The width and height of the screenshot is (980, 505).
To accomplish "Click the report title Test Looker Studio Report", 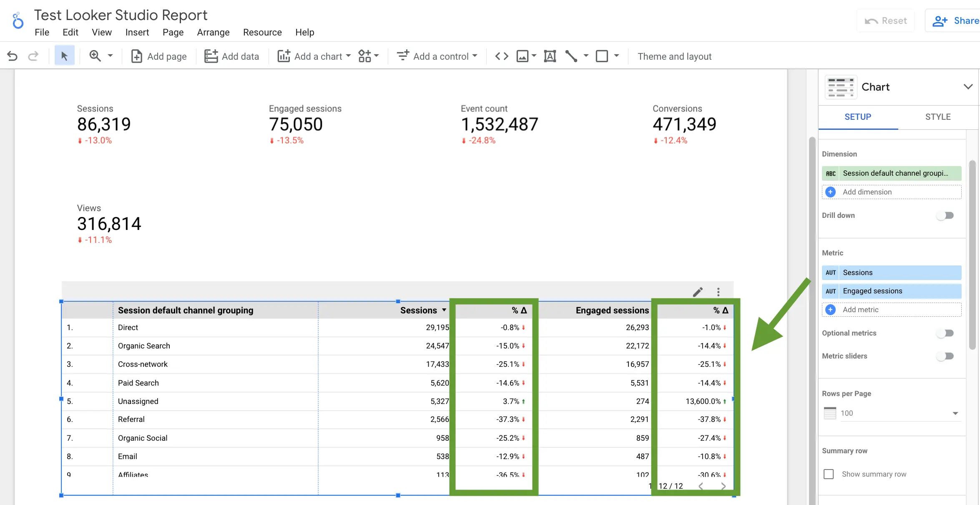I will (x=121, y=15).
